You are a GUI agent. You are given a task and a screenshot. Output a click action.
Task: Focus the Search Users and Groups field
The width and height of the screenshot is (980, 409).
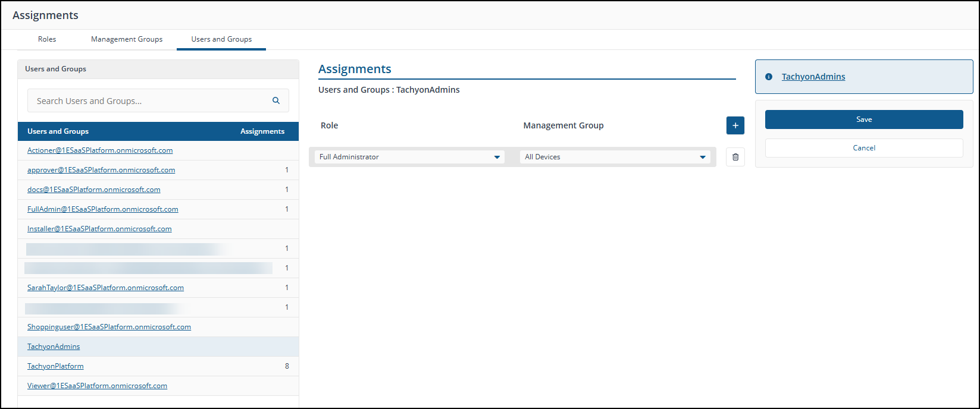149,101
